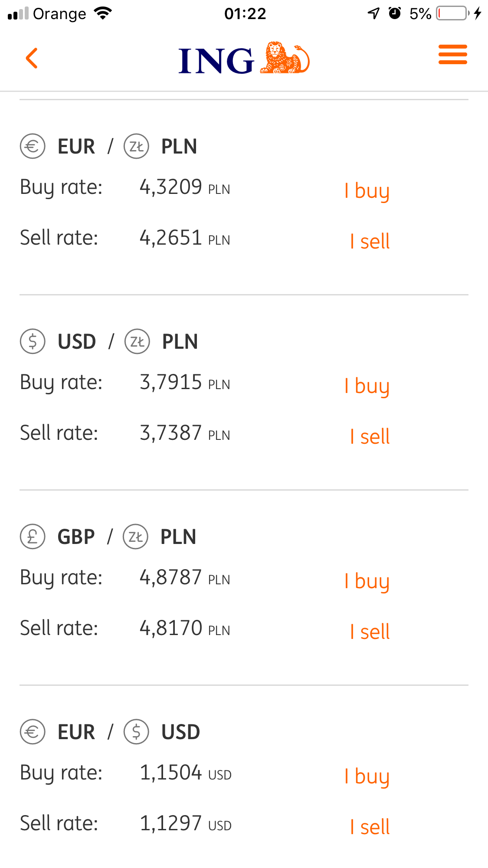Choose "I sell" for USD/PLN
The image size is (488, 868).
click(x=370, y=436)
